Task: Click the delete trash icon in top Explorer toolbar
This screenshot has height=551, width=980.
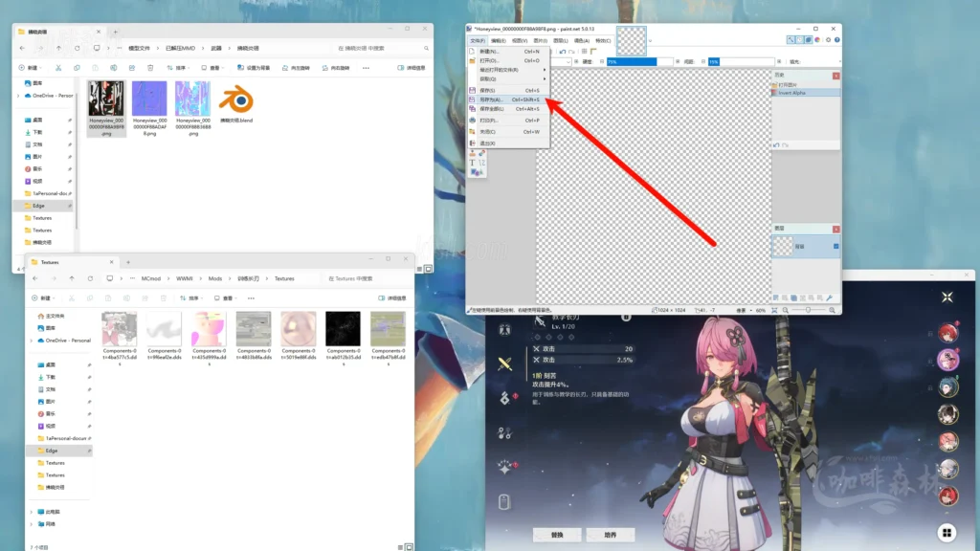Action: 150,68
